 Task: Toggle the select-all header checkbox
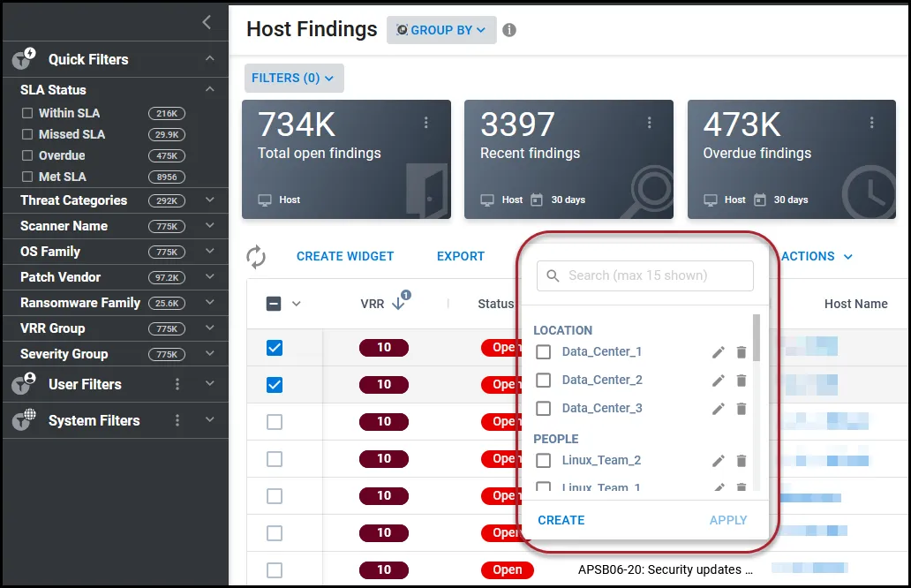point(274,304)
